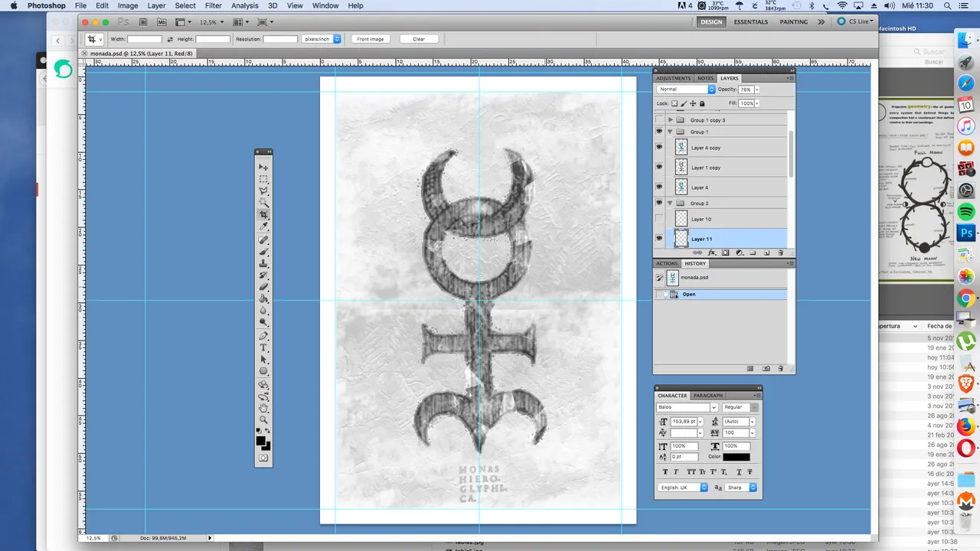Open Fill slider dropdown arrow
Image resolution: width=980 pixels, height=551 pixels.
pos(757,103)
